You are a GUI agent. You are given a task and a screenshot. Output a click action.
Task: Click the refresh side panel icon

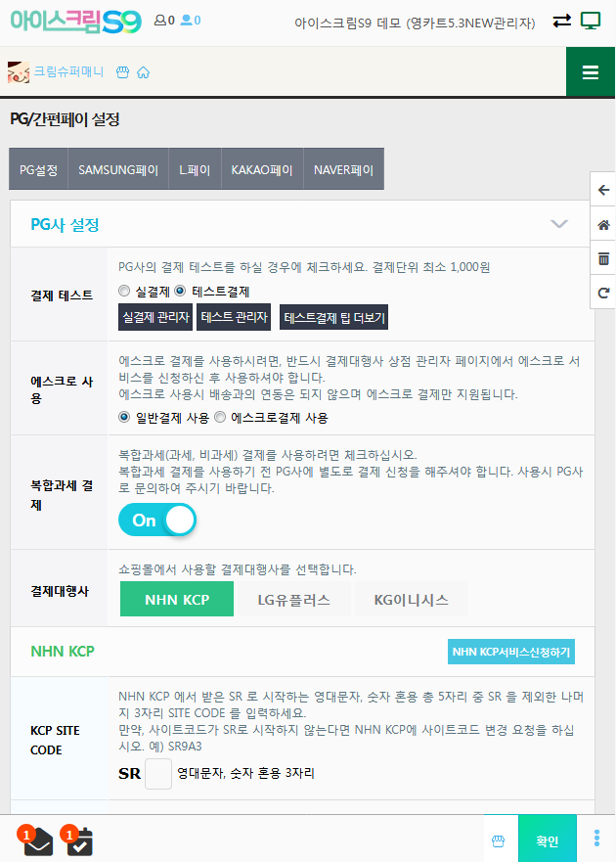click(603, 293)
